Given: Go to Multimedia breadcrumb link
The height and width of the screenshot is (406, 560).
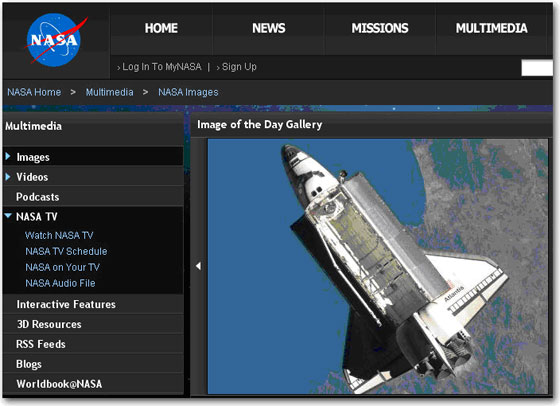Looking at the screenshot, I should (x=109, y=92).
